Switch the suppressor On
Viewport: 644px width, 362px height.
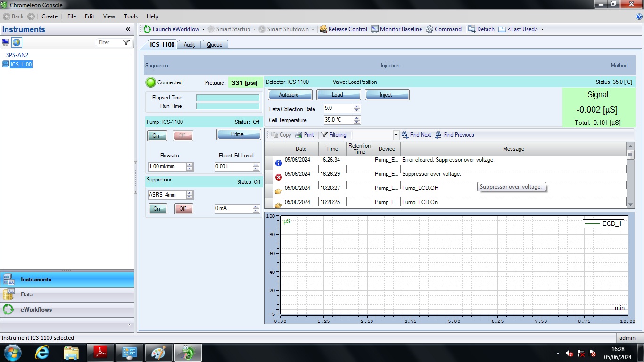(157, 209)
